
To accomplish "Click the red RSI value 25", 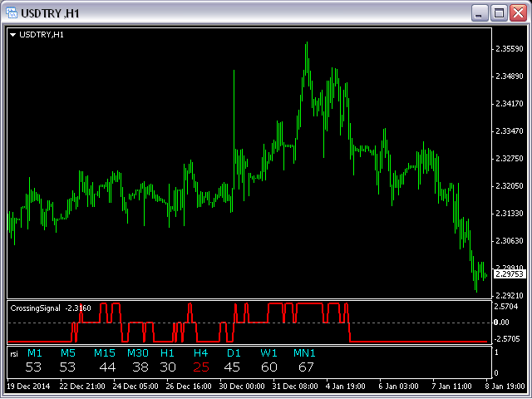I will point(201,367).
